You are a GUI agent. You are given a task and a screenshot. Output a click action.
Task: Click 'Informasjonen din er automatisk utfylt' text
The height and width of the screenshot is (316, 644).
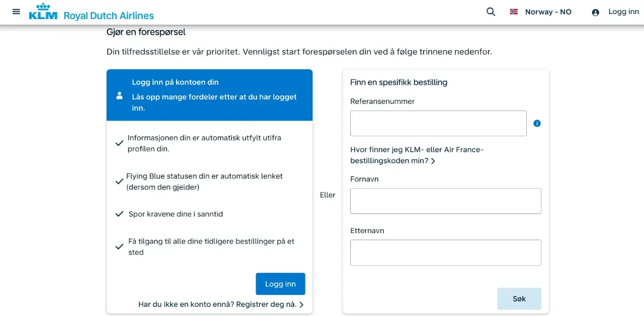tap(204, 143)
